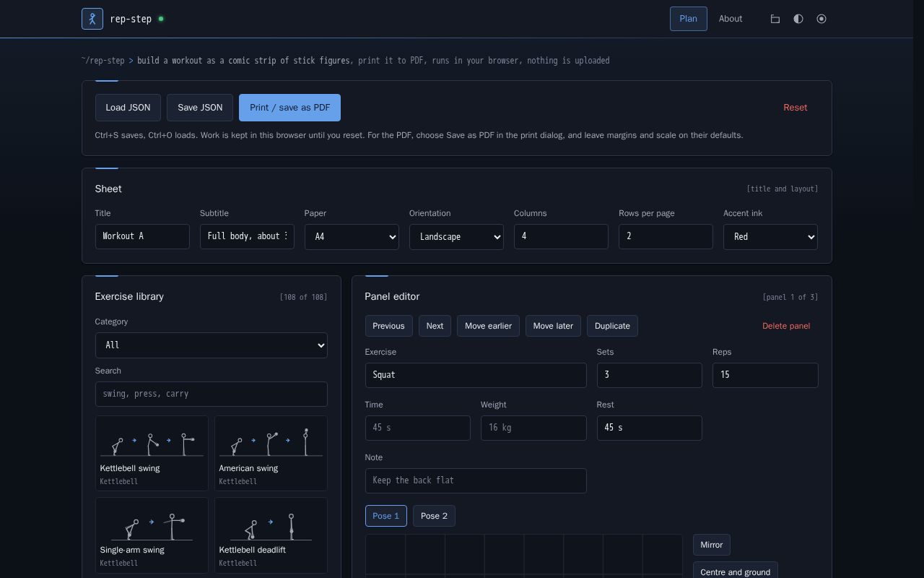The height and width of the screenshot is (578, 924).
Task: Click the Note input field
Action: 476,480
